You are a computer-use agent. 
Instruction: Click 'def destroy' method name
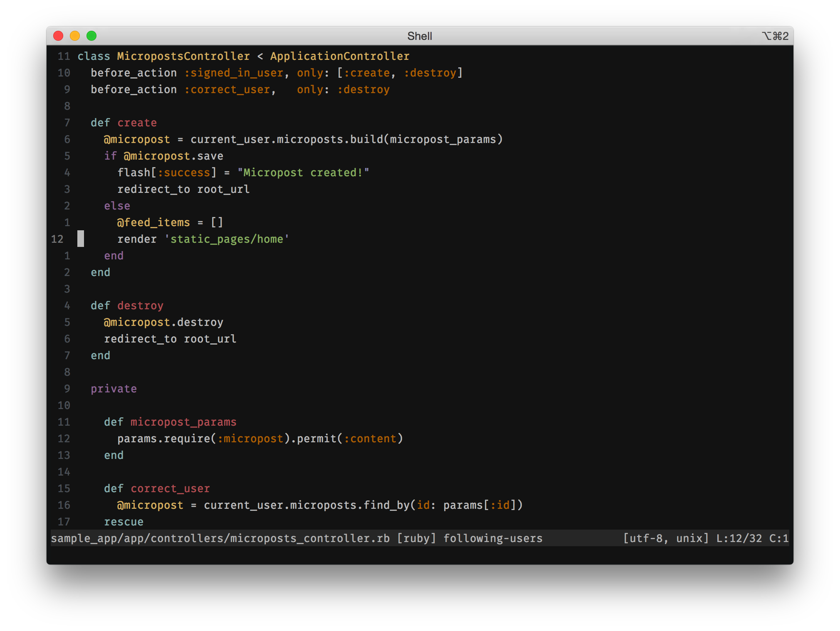[140, 306]
